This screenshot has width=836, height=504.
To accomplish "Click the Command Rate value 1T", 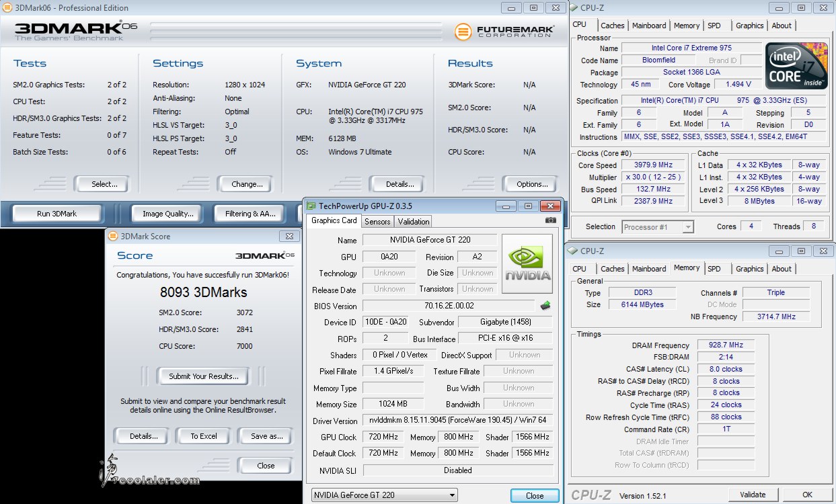I will 726,429.
